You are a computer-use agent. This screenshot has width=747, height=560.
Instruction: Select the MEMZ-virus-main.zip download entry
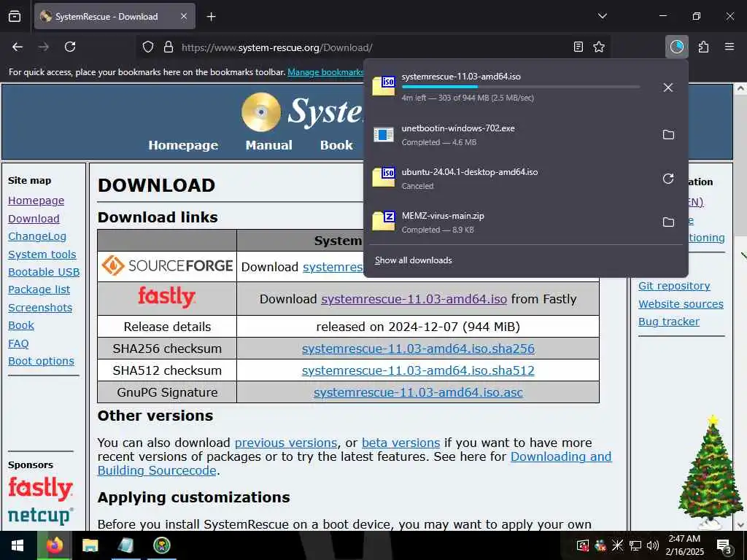(510, 222)
